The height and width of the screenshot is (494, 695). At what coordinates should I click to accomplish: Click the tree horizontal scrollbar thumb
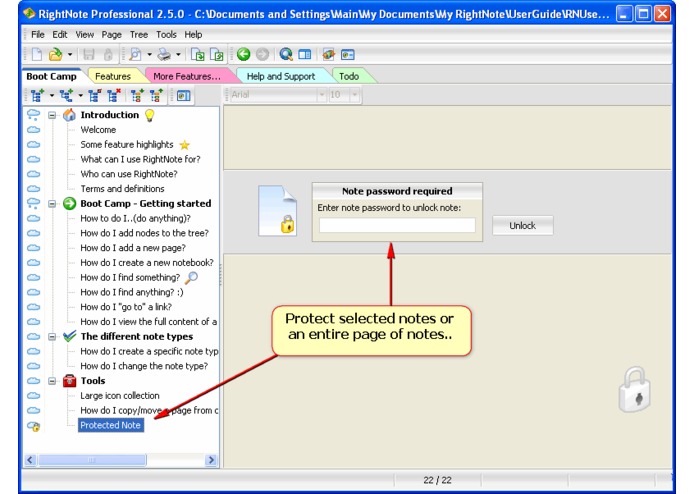pos(92,460)
